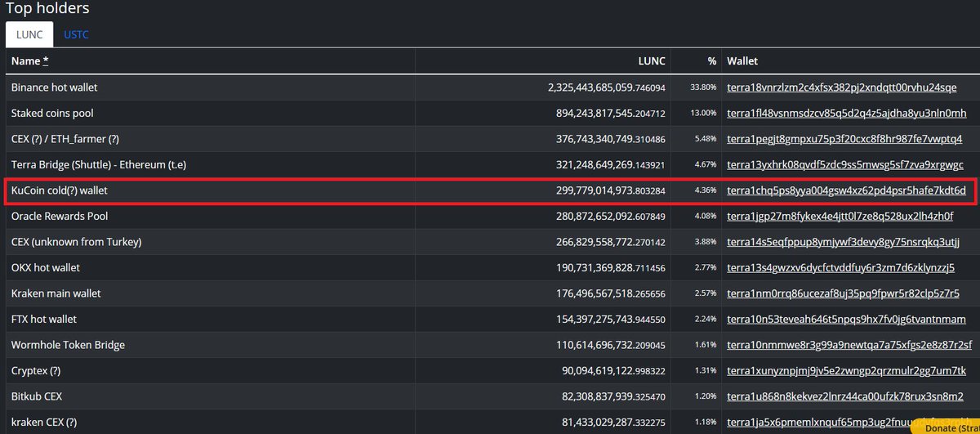Screen dimensions: 980x434
Task: Open CEX (unknown from Turkey) address link
Action: point(843,242)
